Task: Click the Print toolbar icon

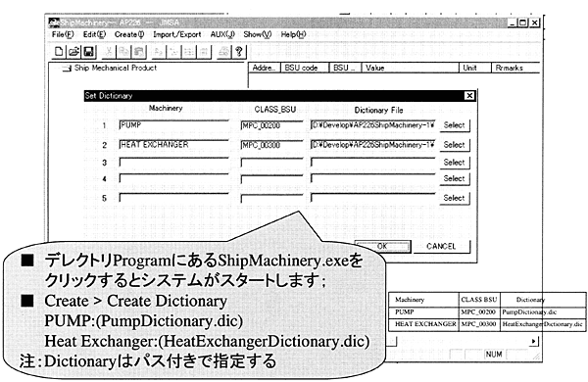Action: click(x=223, y=52)
